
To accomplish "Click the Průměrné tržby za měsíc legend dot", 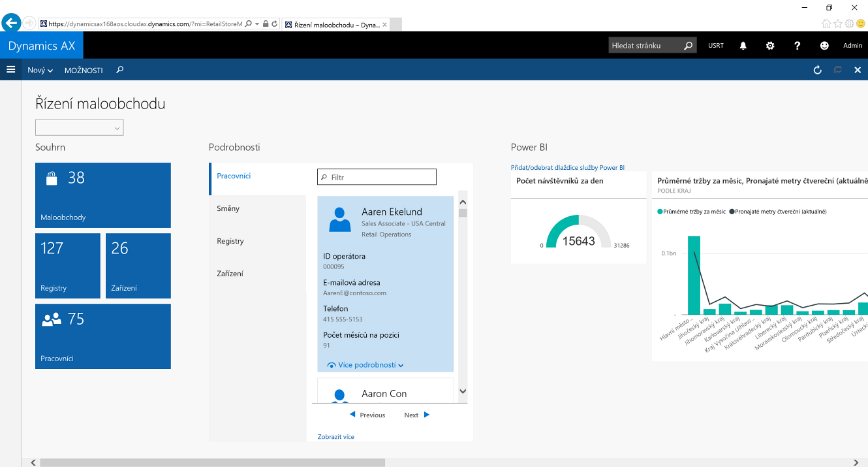I will [x=660, y=212].
